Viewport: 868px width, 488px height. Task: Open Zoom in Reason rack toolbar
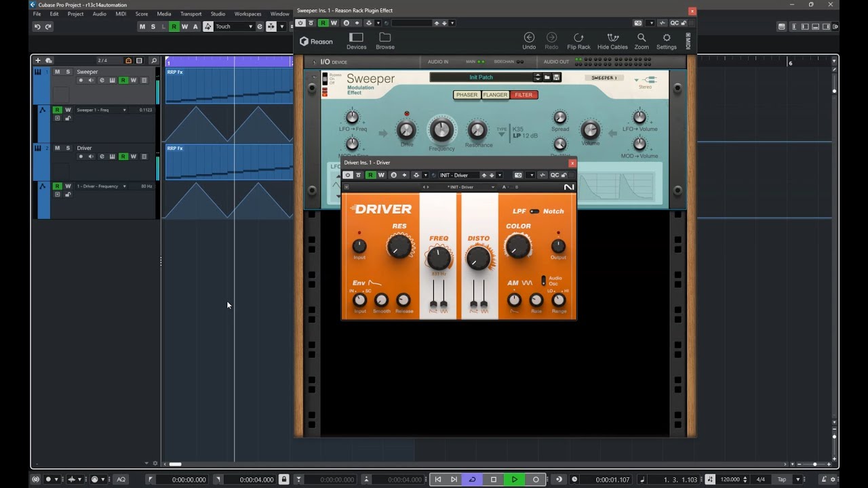tap(642, 41)
